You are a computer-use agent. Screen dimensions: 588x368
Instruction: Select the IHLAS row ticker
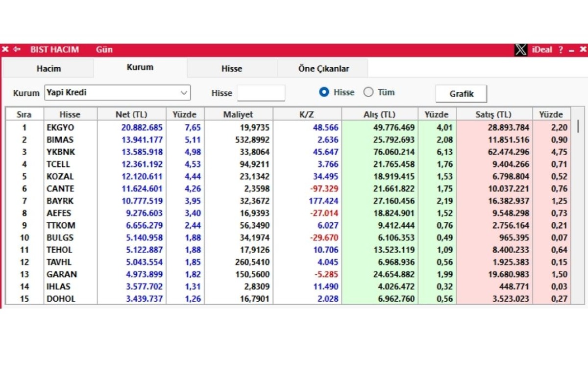(59, 287)
